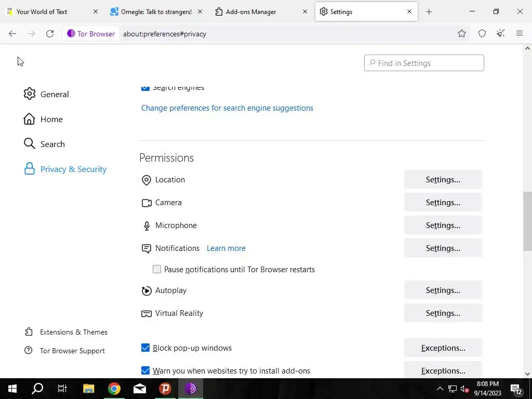The image size is (532, 399).
Task: Select the Settings tab
Action: (366, 11)
